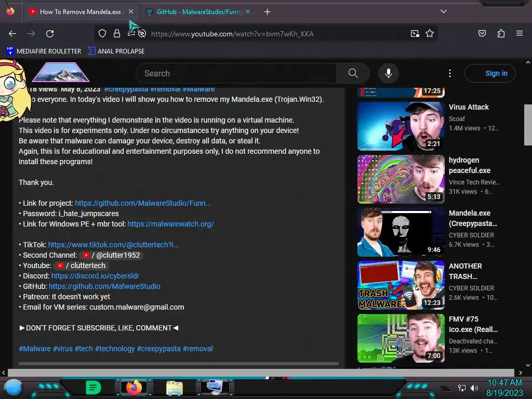
Task: Click the padlock site security icon
Action: [x=117, y=33]
